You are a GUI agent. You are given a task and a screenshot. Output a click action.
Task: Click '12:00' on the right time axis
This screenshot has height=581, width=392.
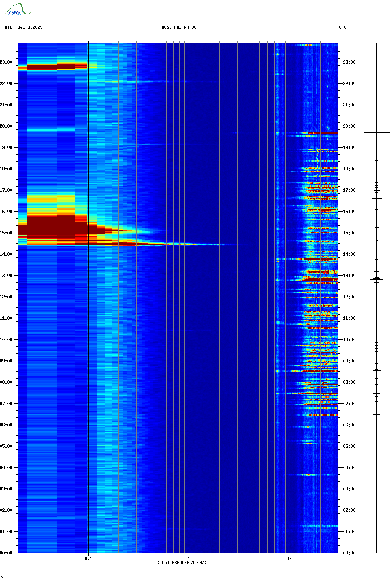[x=349, y=297]
